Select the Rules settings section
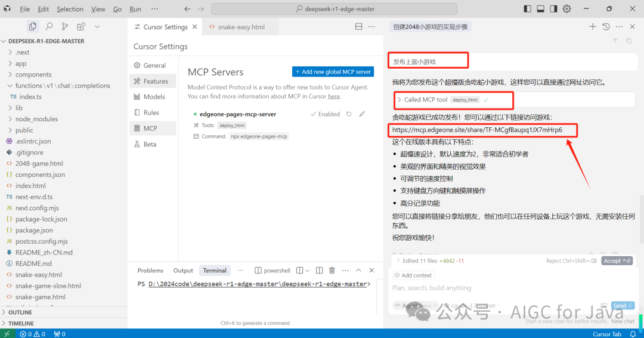 pyautogui.click(x=153, y=112)
